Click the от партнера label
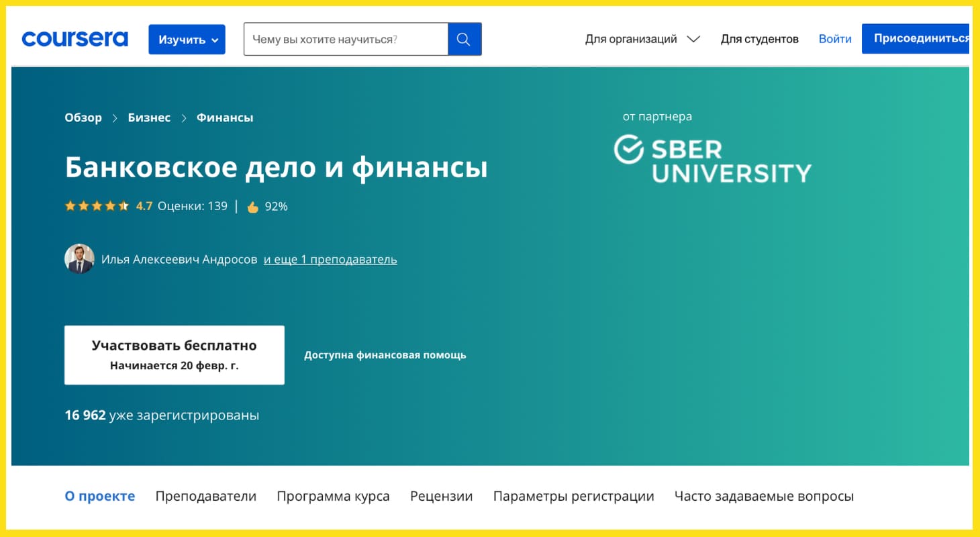The width and height of the screenshot is (980, 537). point(657,117)
